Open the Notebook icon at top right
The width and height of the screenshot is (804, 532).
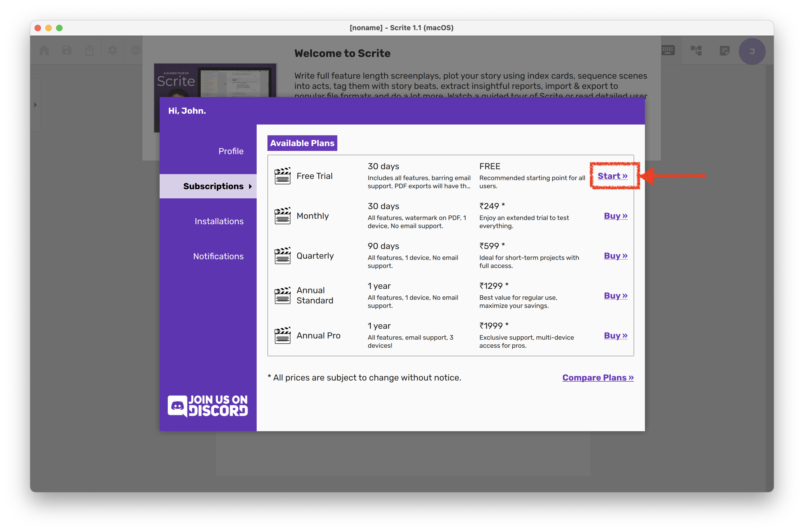click(x=724, y=51)
